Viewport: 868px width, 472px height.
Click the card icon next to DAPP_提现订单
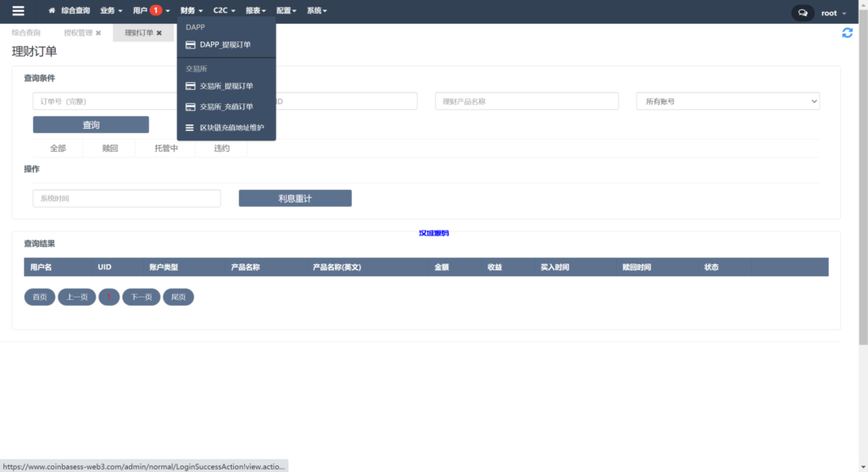point(191,45)
